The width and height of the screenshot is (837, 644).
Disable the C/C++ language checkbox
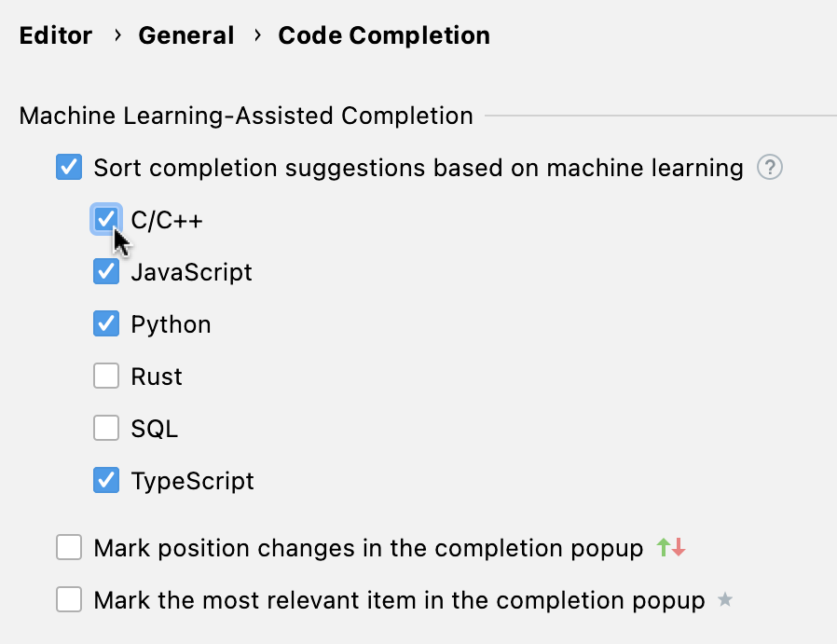pos(105,219)
